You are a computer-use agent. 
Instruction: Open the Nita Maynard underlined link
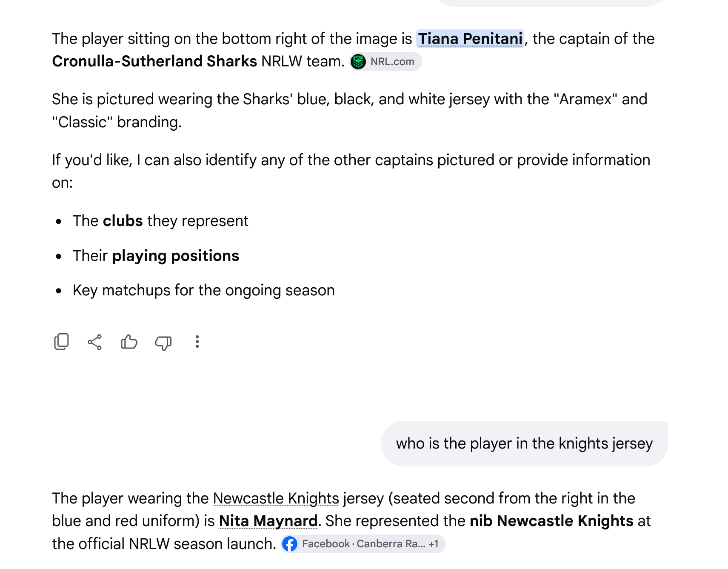click(268, 521)
